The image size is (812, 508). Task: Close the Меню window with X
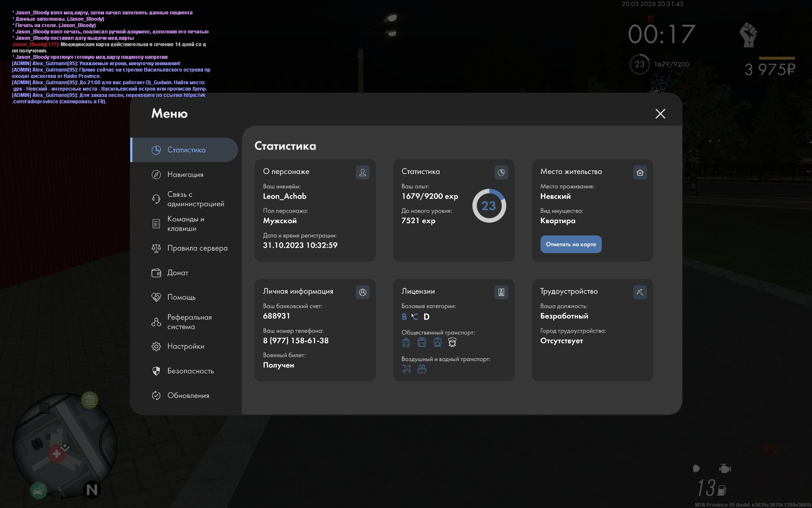[x=660, y=113]
